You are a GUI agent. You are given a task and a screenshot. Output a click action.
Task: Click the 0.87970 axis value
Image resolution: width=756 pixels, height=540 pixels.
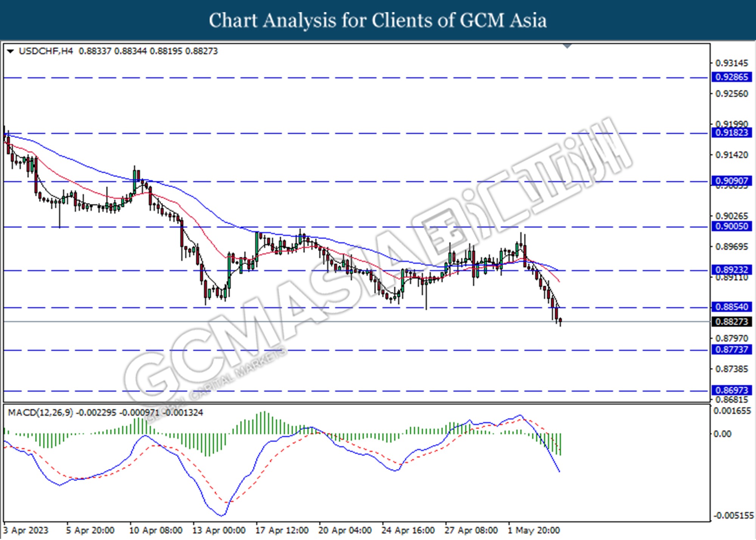tap(732, 338)
